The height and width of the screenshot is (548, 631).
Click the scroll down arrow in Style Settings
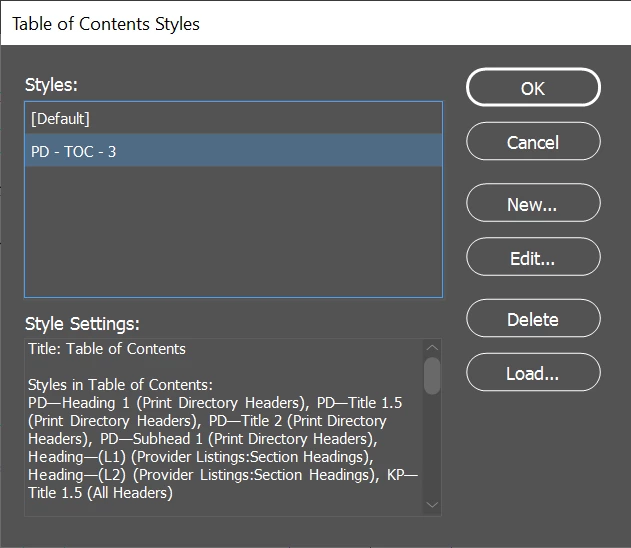[432, 505]
